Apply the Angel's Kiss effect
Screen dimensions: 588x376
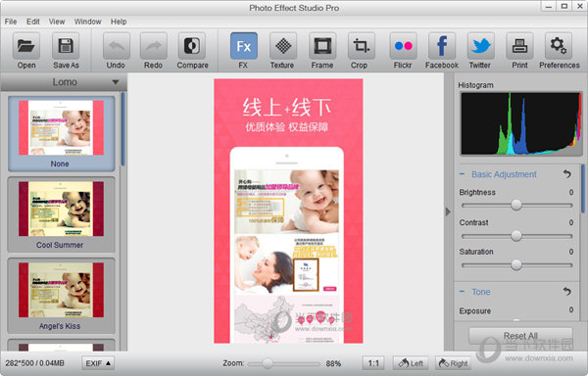coord(61,296)
